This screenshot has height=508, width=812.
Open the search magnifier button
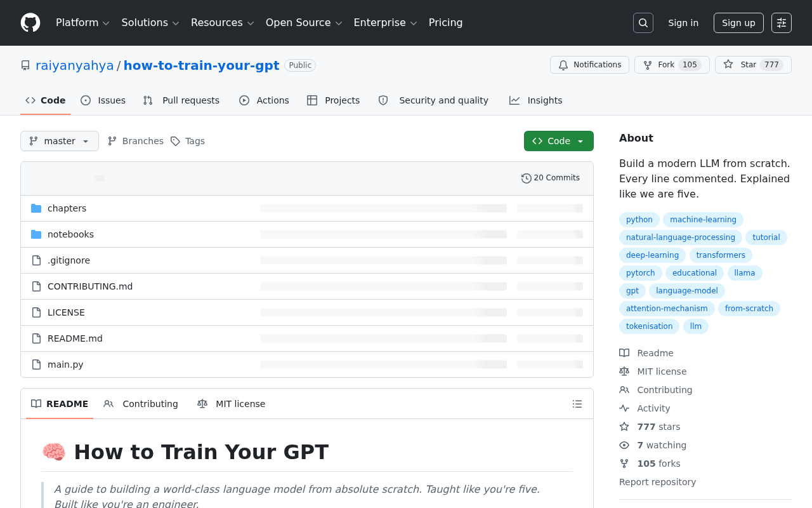643,23
